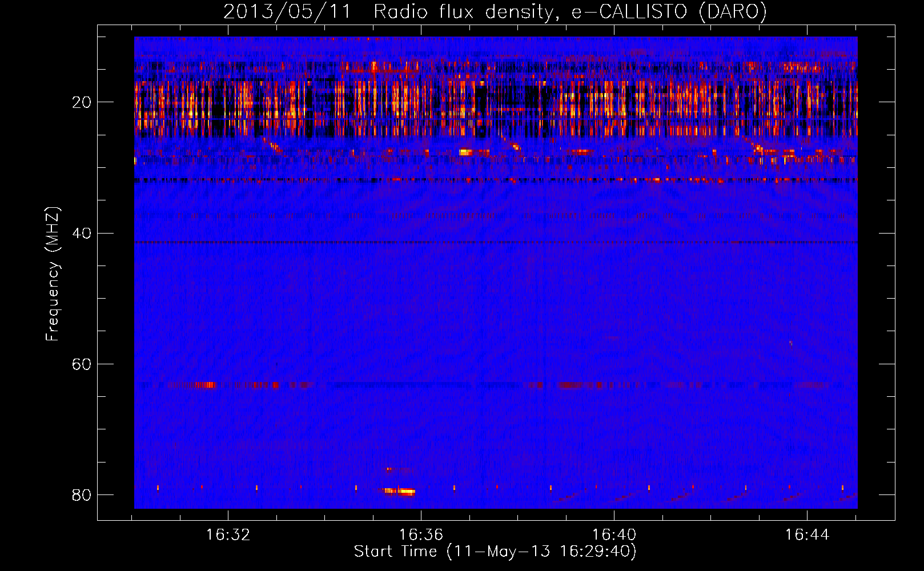Click the 40 frequency tick label
The height and width of the screenshot is (571, 924).
coord(81,234)
